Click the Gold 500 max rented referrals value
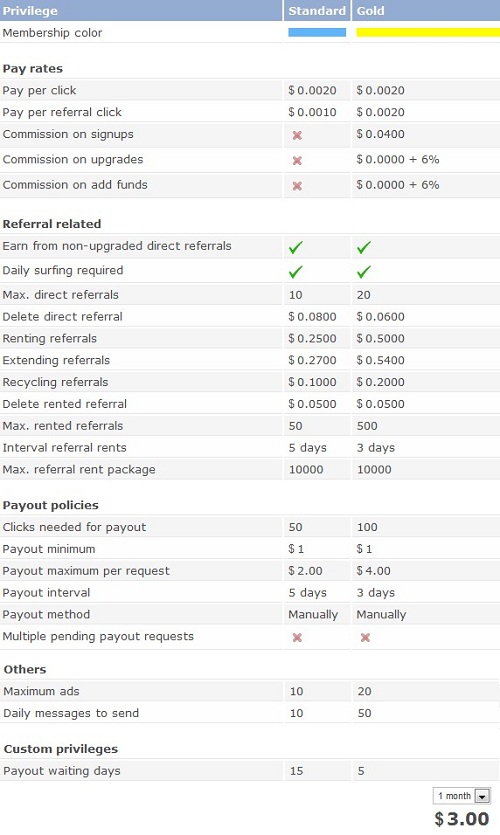The height and width of the screenshot is (835, 500). click(x=367, y=426)
